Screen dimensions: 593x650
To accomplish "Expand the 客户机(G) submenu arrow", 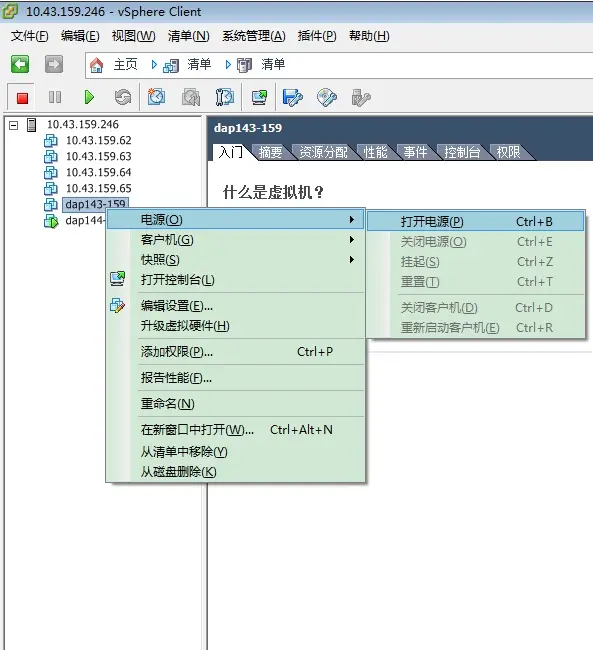I will pyautogui.click(x=352, y=240).
